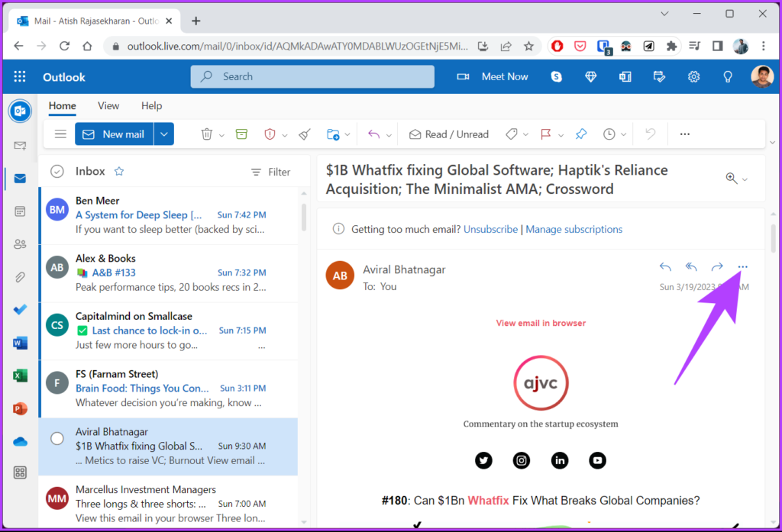Open Excel from the left sidebar
The height and width of the screenshot is (532, 782).
tap(20, 376)
